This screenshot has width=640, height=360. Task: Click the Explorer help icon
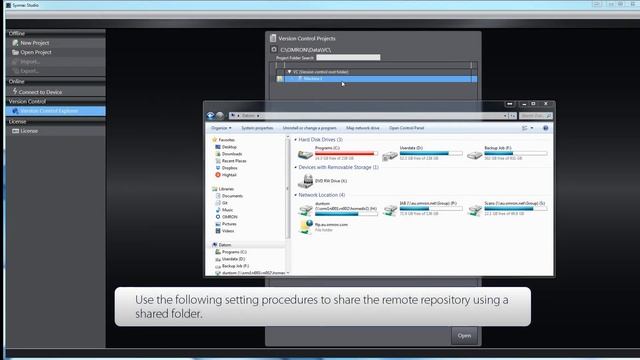click(x=546, y=128)
